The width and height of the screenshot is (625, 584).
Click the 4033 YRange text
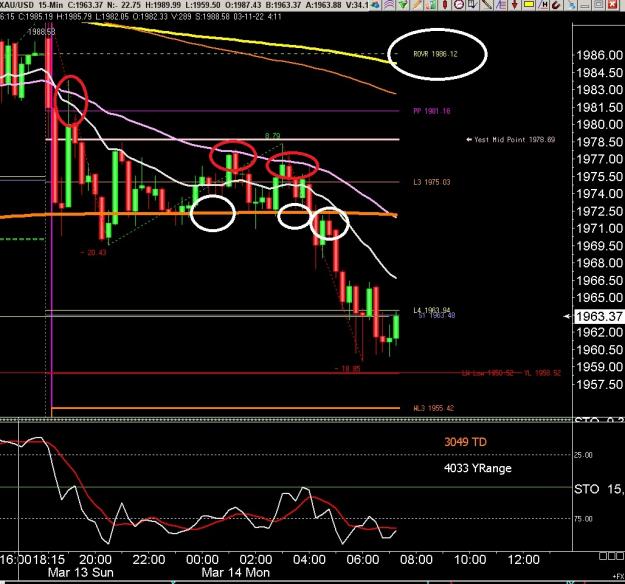pyautogui.click(x=478, y=468)
